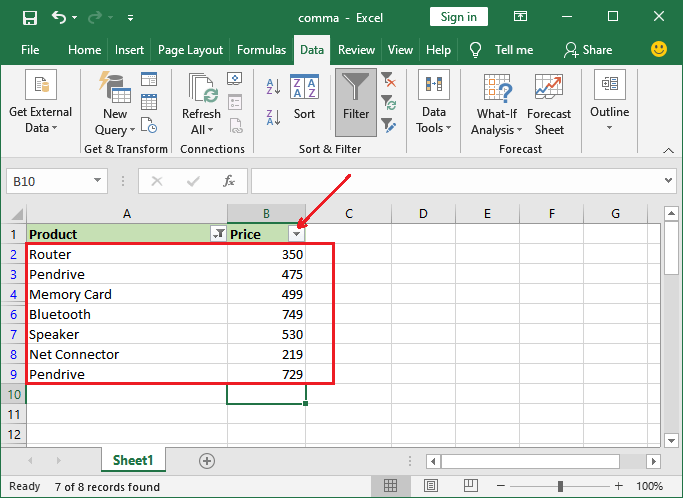683x498 pixels.
Task: Switch to Page Break Preview
Action: tap(470, 486)
